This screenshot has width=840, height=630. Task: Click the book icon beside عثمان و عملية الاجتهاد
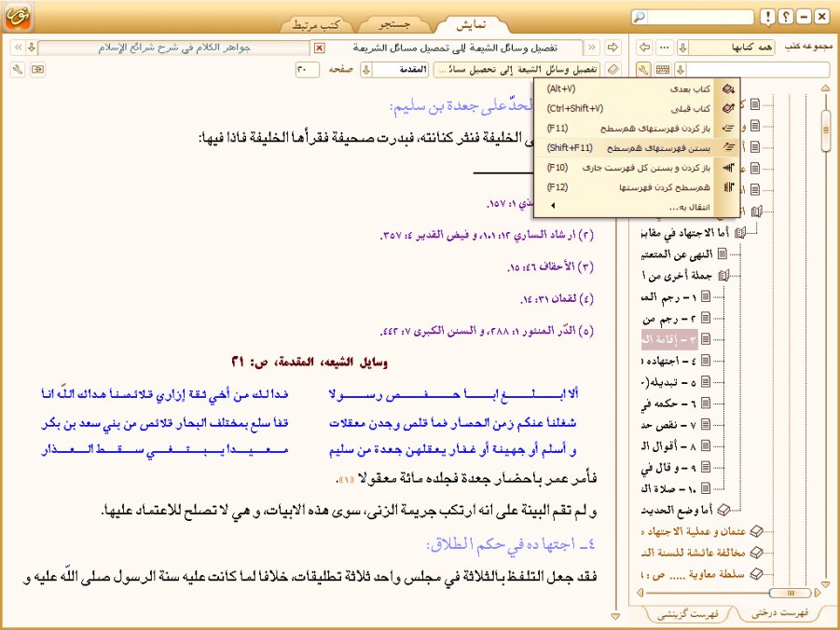(x=756, y=531)
